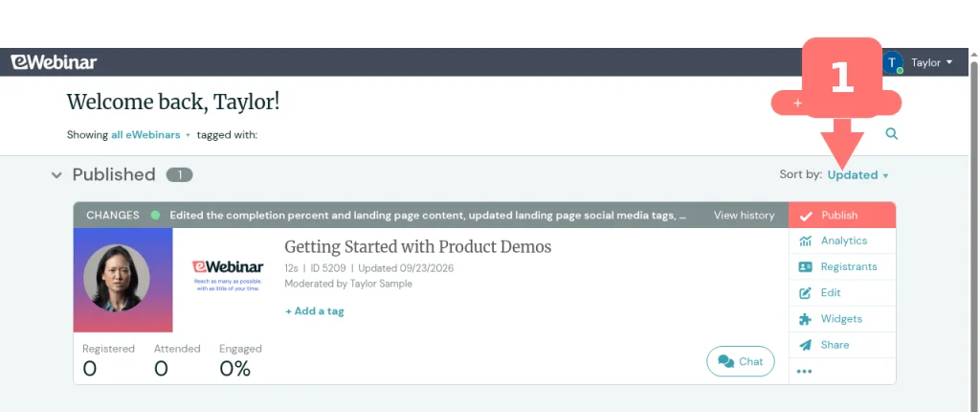Open "Getting Started with Product Demos" title
980x412 pixels.
coord(417,247)
